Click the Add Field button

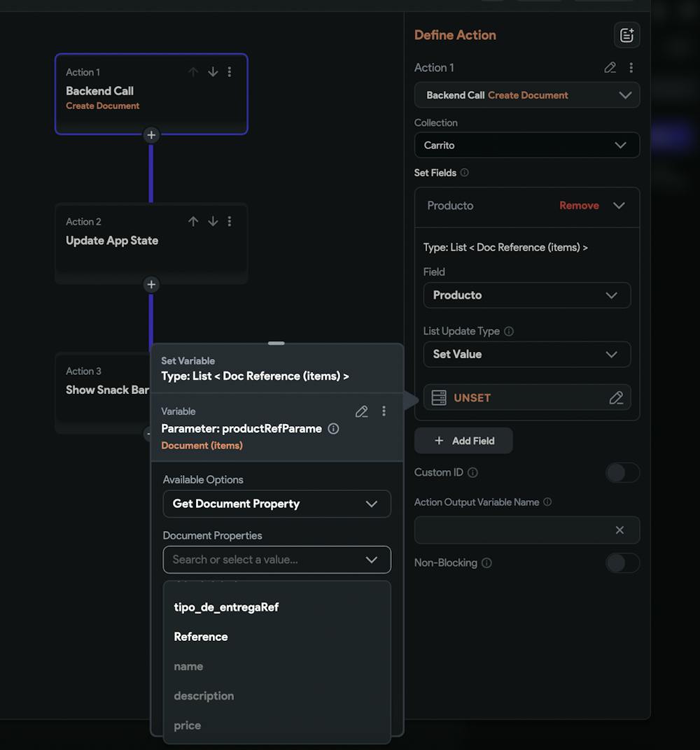click(463, 441)
